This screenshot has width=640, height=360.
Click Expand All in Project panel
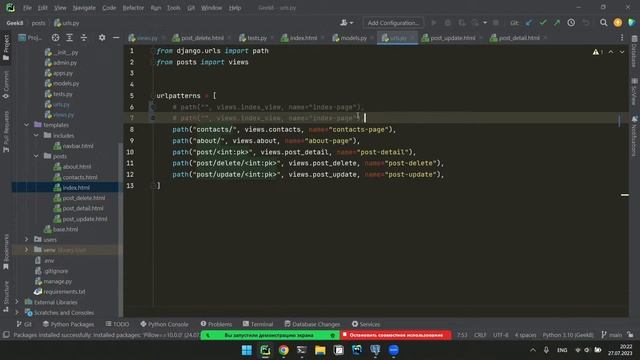pos(69,38)
